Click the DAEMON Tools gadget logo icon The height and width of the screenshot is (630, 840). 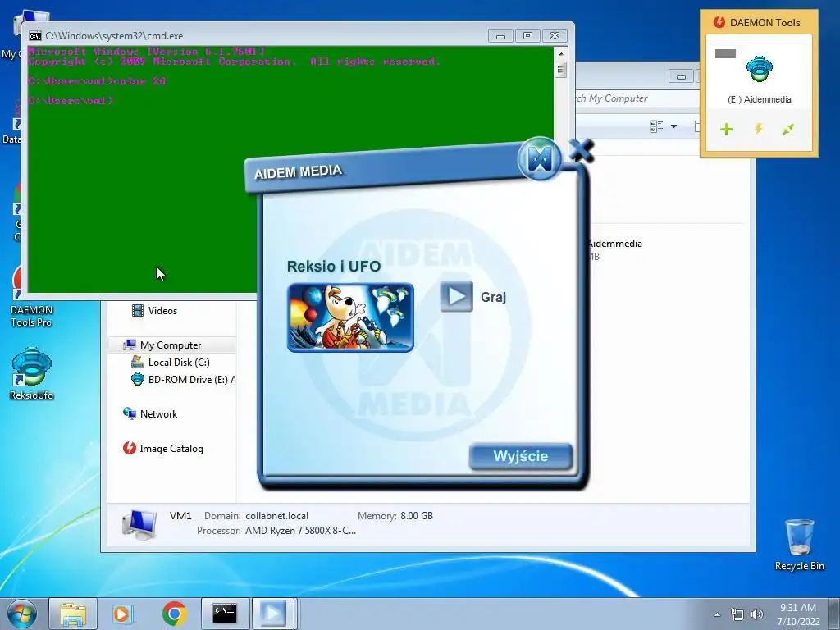pyautogui.click(x=719, y=22)
